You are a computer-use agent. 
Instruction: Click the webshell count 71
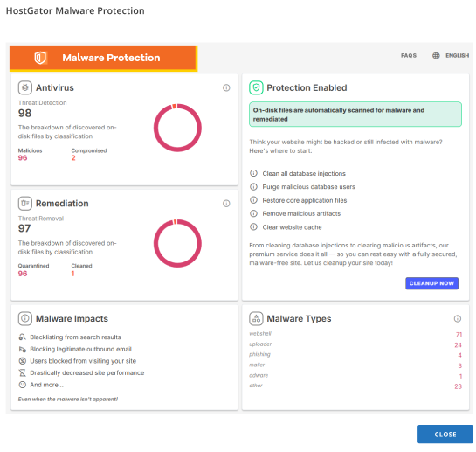click(x=459, y=334)
